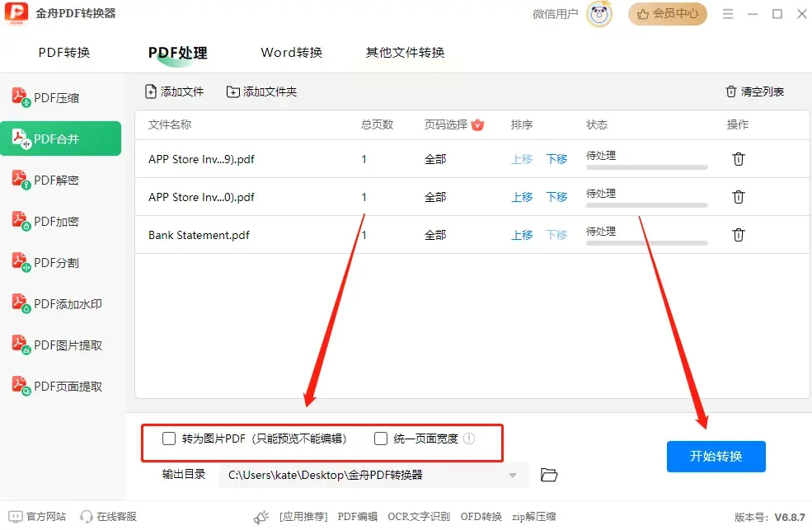The width and height of the screenshot is (812, 530).
Task: Click progress bar of Bank Statement.pdf
Action: pyautogui.click(x=647, y=242)
